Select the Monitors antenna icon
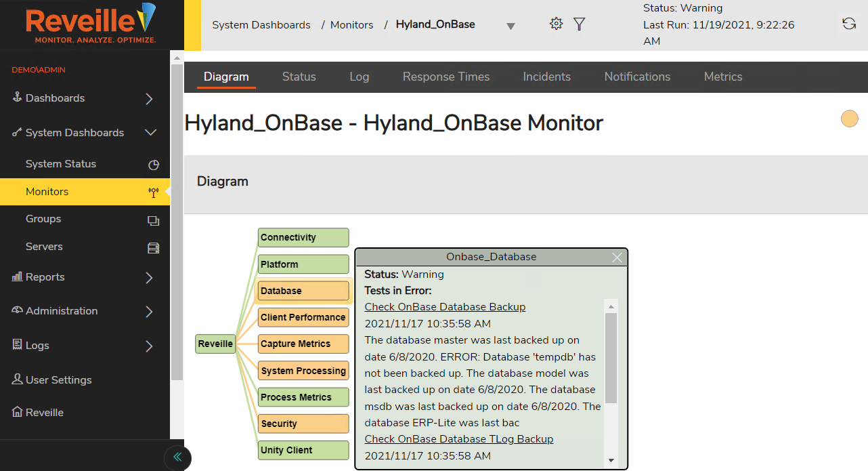The height and width of the screenshot is (471, 868). 153,191
